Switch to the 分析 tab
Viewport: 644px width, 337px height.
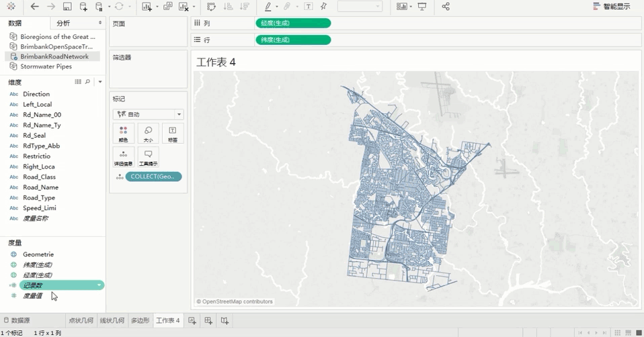63,23
